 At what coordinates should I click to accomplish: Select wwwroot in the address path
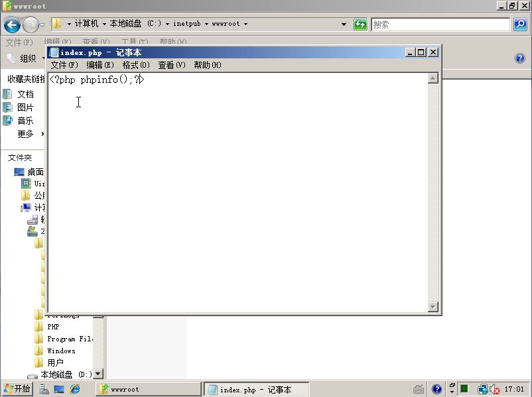pos(226,24)
